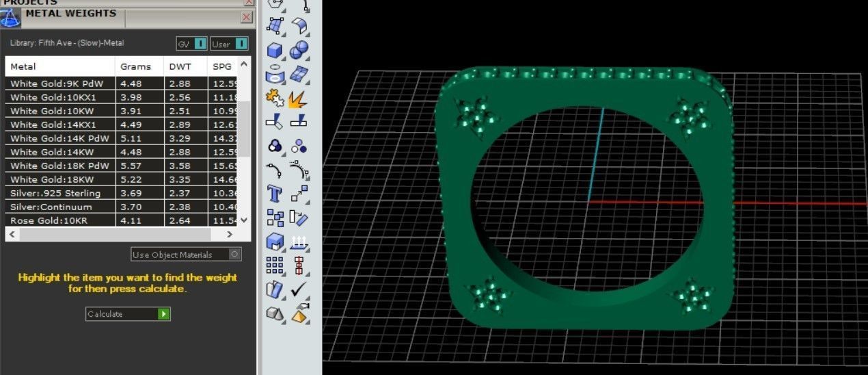Click the table's scroll down arrow
This screenshot has height=375, width=868.
click(245, 220)
